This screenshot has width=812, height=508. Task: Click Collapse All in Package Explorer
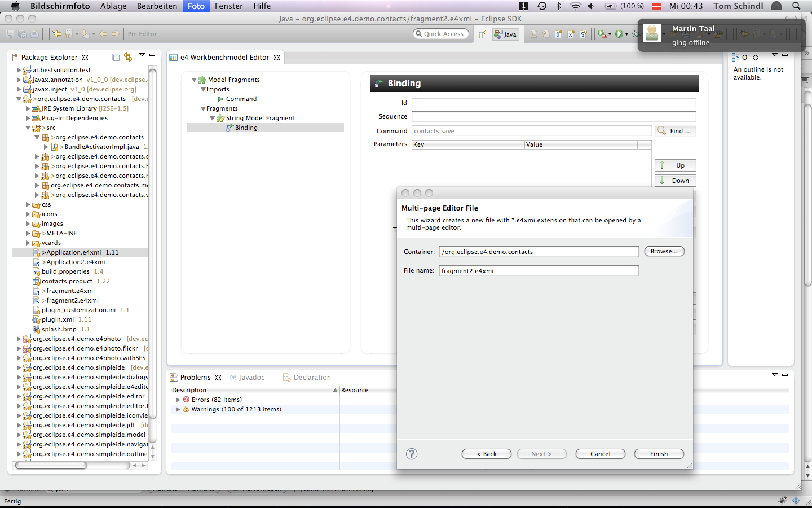pos(116,57)
